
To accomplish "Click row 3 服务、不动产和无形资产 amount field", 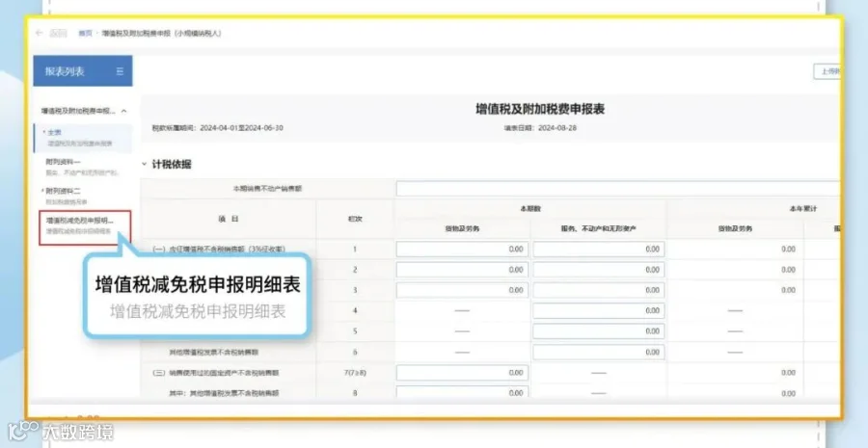I will coord(599,290).
